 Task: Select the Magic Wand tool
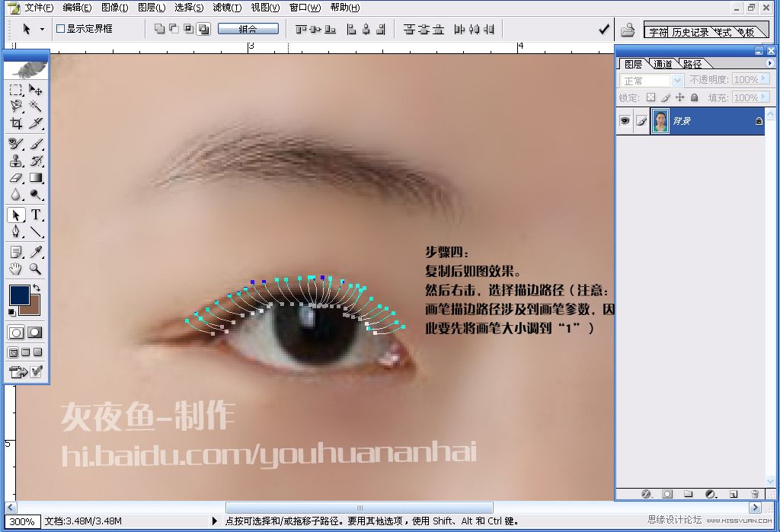[35, 106]
